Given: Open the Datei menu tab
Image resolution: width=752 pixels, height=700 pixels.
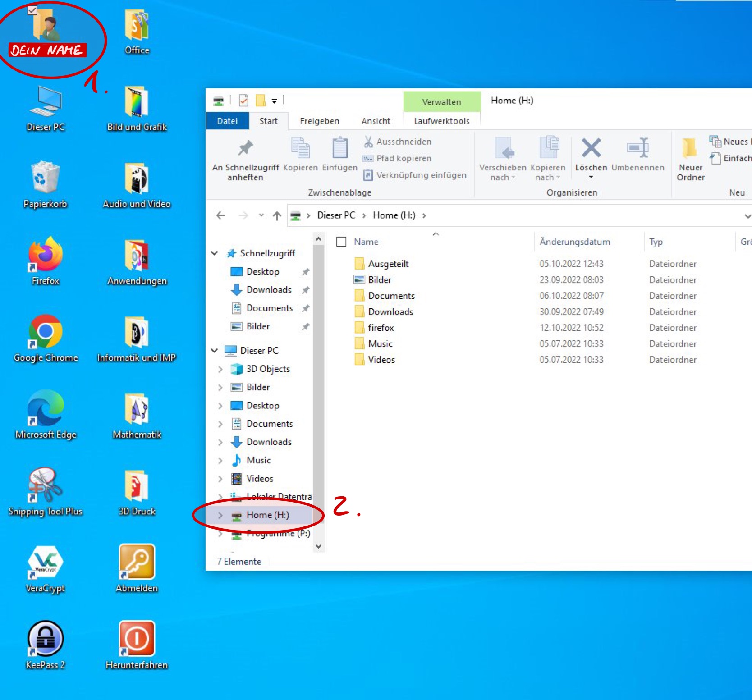Looking at the screenshot, I should [x=227, y=121].
